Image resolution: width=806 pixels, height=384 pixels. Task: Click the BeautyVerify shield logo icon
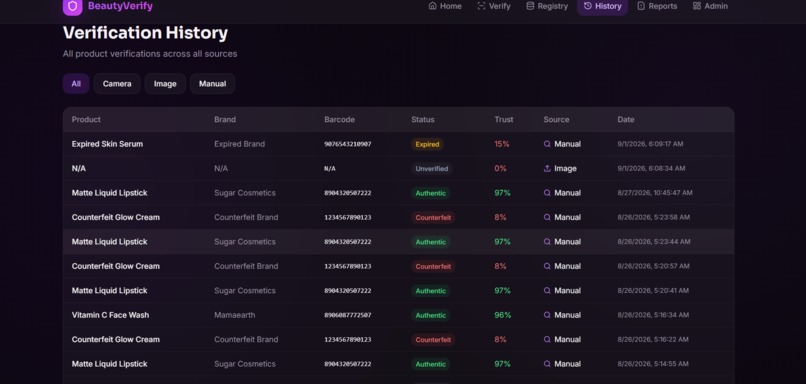click(x=72, y=7)
